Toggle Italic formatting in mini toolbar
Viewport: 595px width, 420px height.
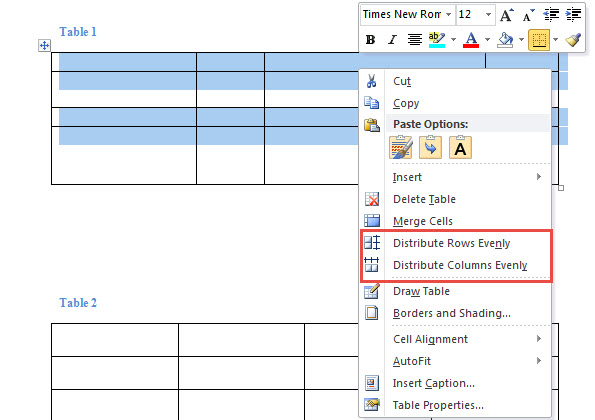click(x=392, y=39)
